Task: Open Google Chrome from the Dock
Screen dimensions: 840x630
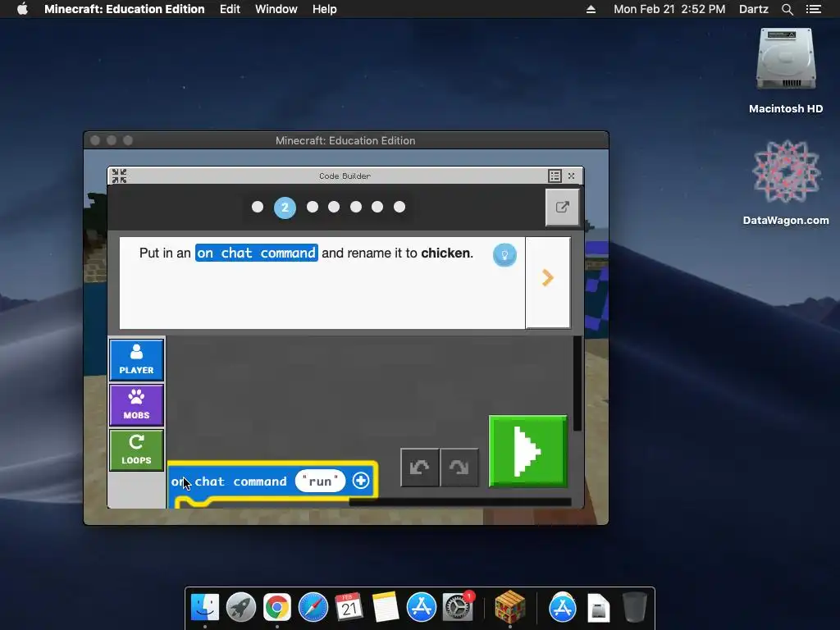Action: pyautogui.click(x=277, y=608)
